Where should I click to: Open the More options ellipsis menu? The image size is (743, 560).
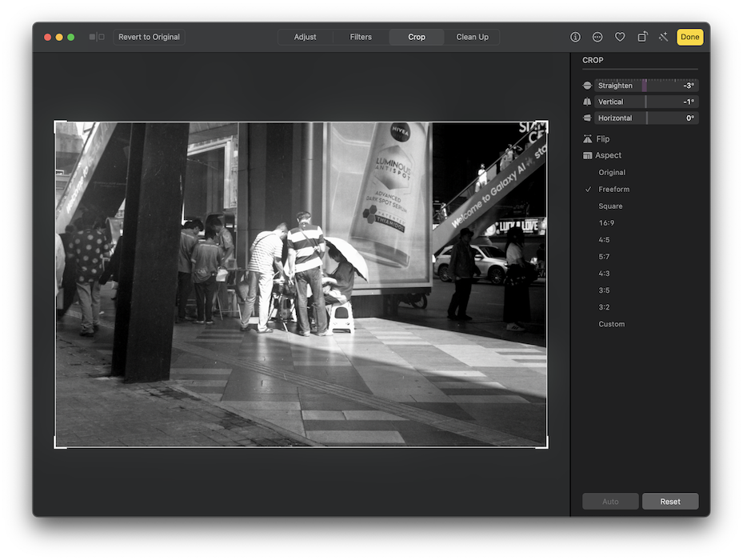[597, 37]
